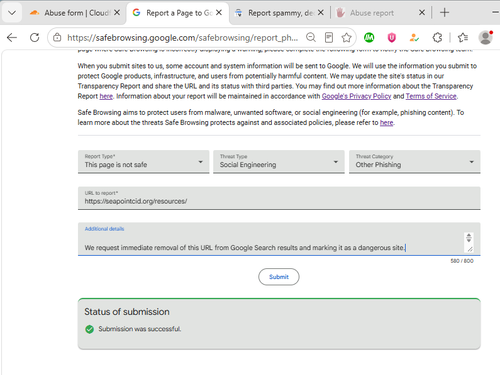Bookmark this page with star icon

point(347,37)
